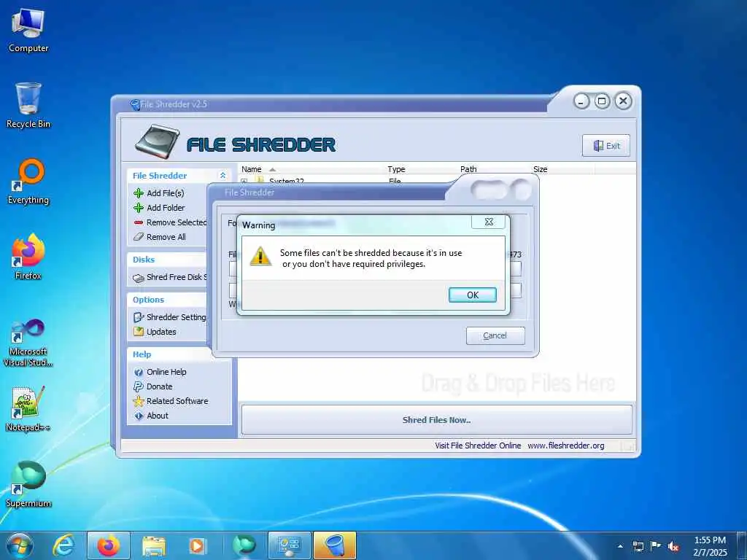The image size is (747, 560).
Task: Select the Notepad++ desktop shortcut
Action: pos(28,409)
